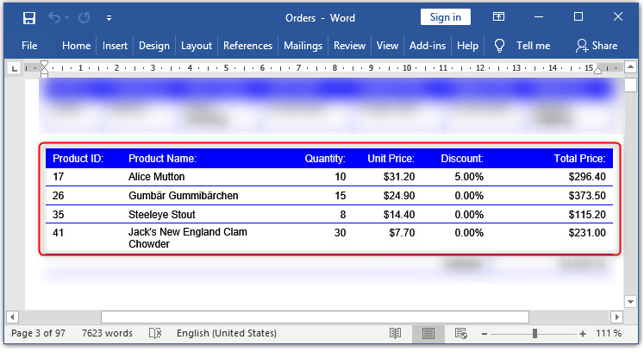Select the Design tab
The width and height of the screenshot is (644, 352).
point(154,46)
